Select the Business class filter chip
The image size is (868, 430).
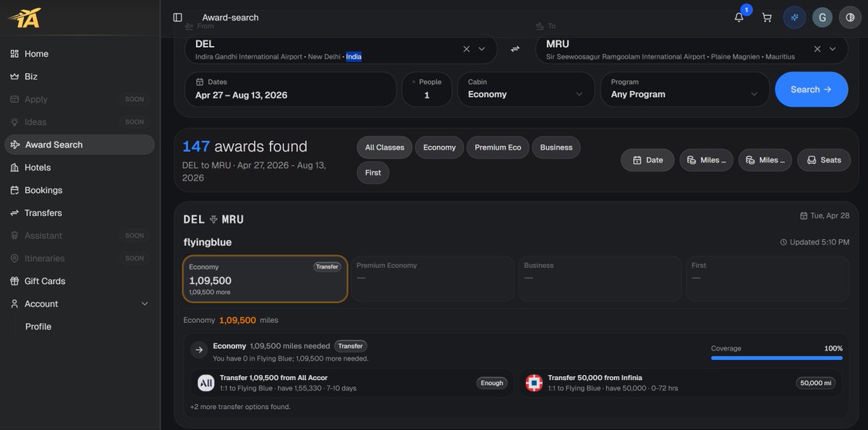tap(556, 147)
